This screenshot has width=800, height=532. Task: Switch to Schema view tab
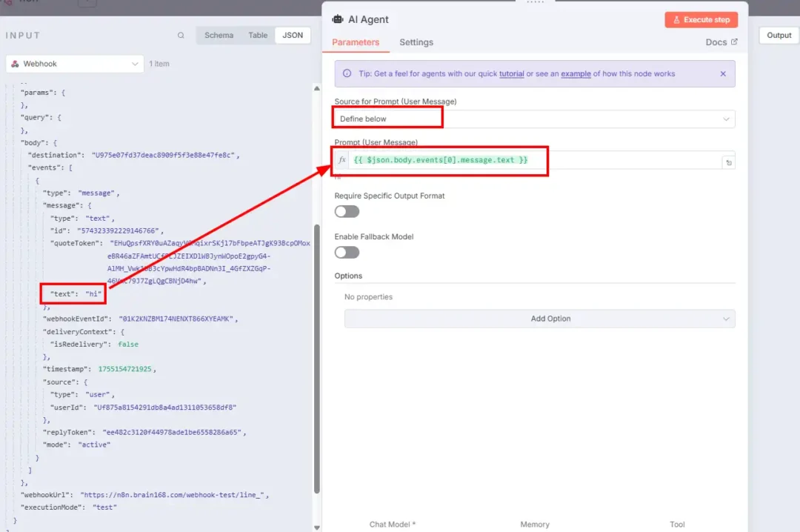pyautogui.click(x=219, y=35)
